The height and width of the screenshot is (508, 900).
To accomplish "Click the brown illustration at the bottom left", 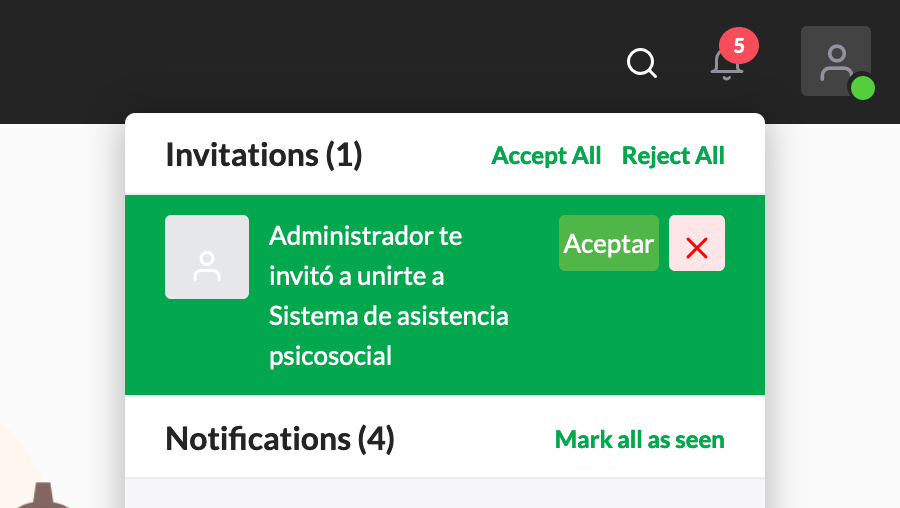I will pyautogui.click(x=41, y=496).
